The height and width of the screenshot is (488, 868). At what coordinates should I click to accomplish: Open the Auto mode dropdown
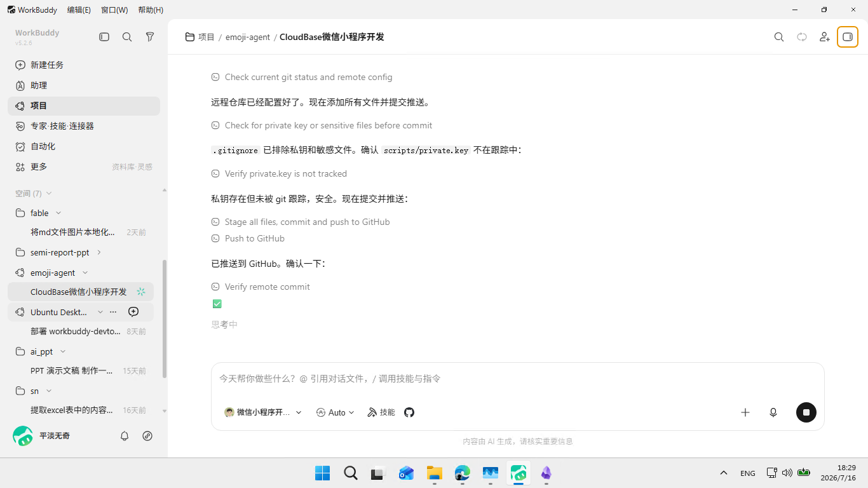336,412
